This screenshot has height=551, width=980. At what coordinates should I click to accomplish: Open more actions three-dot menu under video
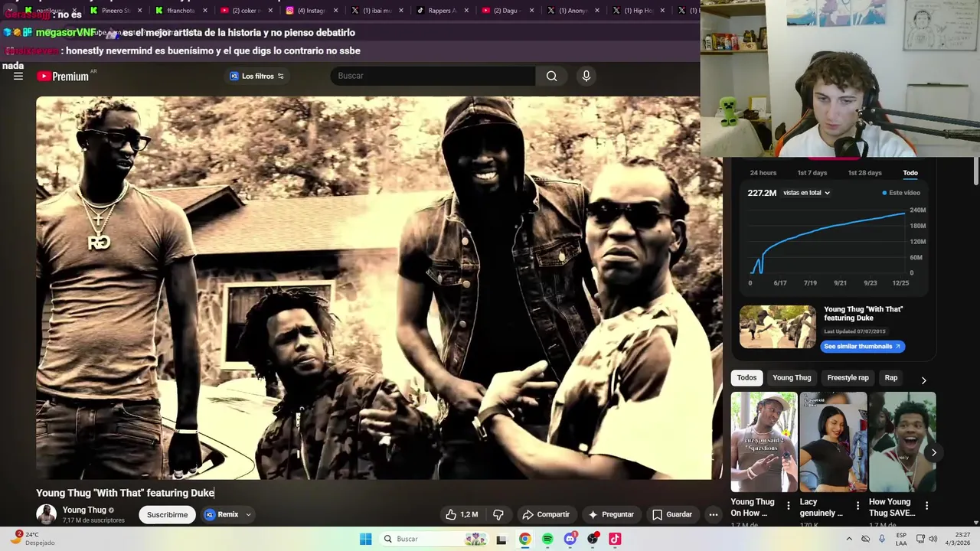coord(714,514)
